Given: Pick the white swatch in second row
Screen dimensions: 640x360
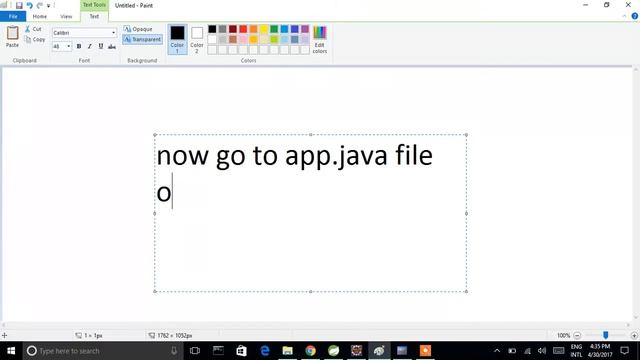Looking at the screenshot, I should 212,40.
